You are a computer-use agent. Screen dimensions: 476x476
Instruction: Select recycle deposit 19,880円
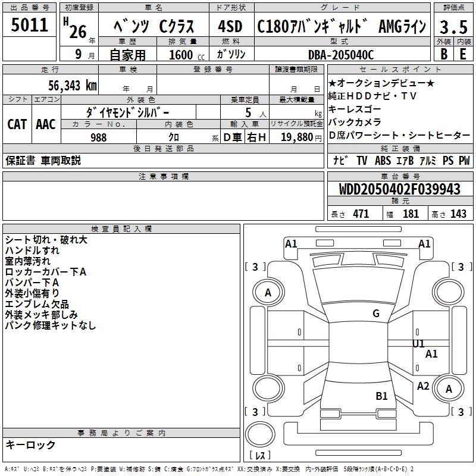click(301, 137)
